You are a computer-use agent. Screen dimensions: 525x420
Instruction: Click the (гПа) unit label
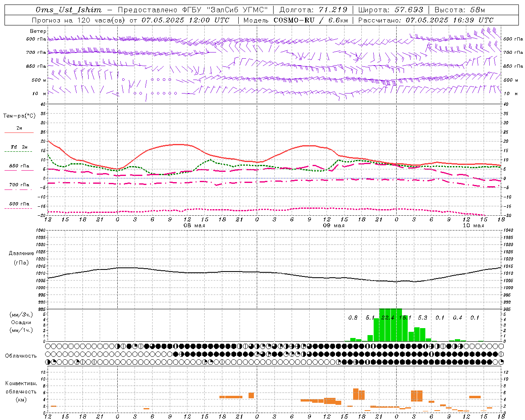(21, 263)
